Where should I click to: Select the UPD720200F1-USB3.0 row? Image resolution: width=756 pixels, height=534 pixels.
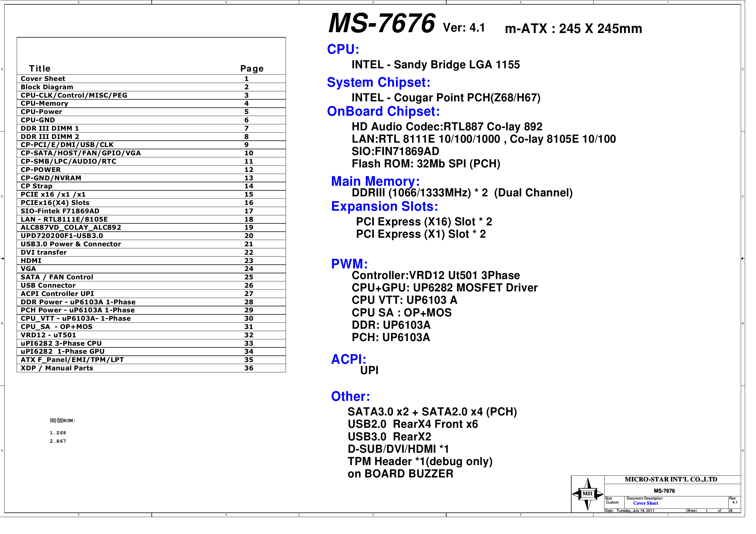click(62, 236)
